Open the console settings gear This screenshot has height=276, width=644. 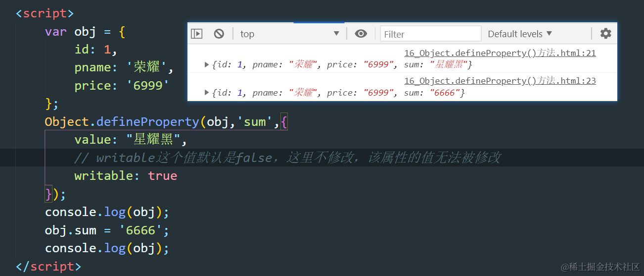[605, 33]
